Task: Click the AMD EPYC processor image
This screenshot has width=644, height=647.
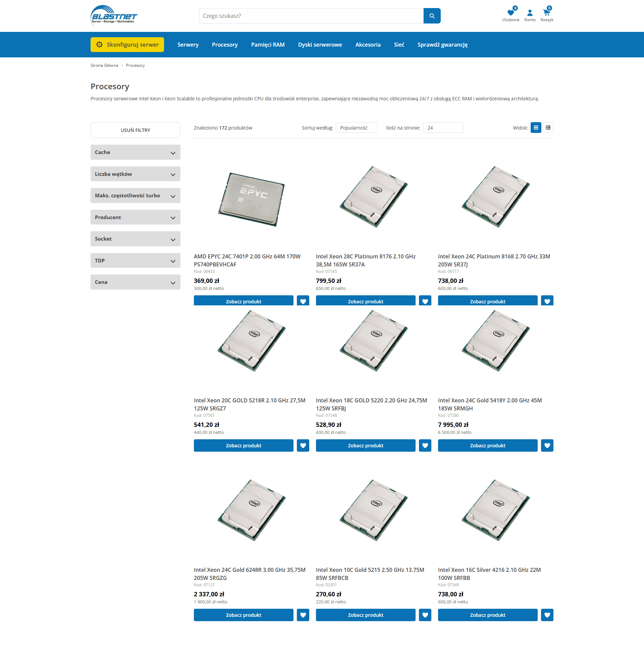Action: click(252, 199)
